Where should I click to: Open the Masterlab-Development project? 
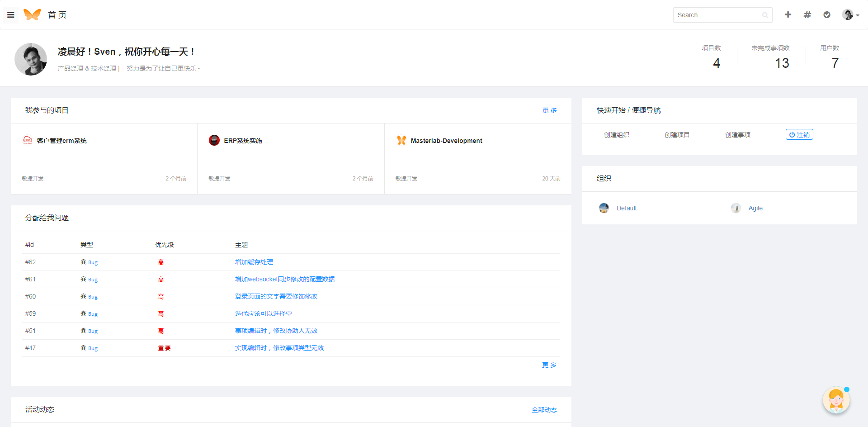(447, 141)
